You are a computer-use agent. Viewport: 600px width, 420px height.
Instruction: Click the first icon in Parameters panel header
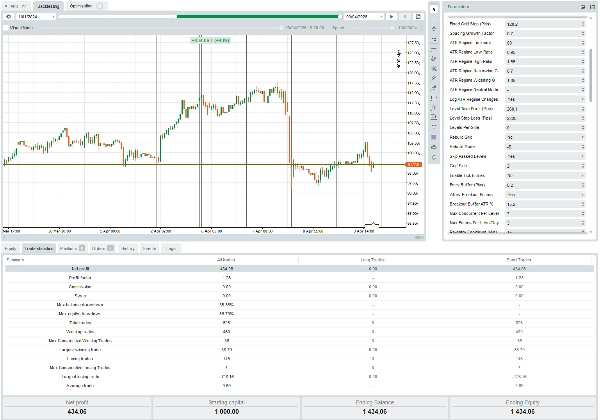click(583, 7)
